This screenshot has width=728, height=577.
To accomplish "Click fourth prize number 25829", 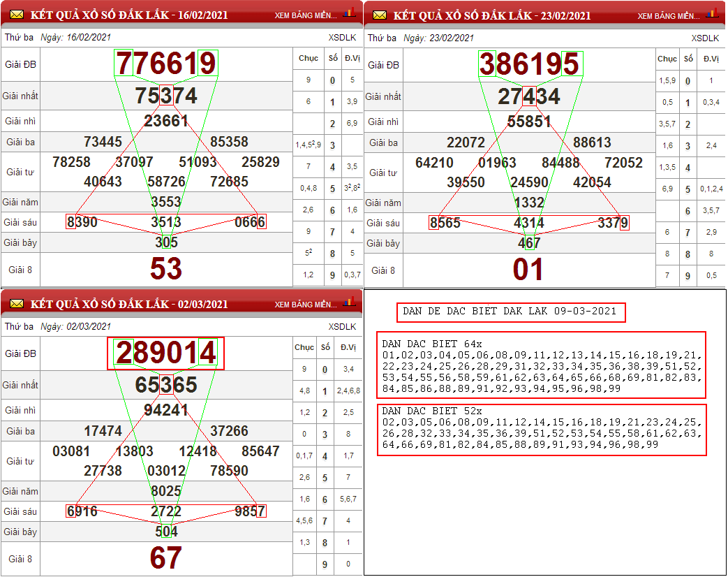I will pyautogui.click(x=261, y=162).
